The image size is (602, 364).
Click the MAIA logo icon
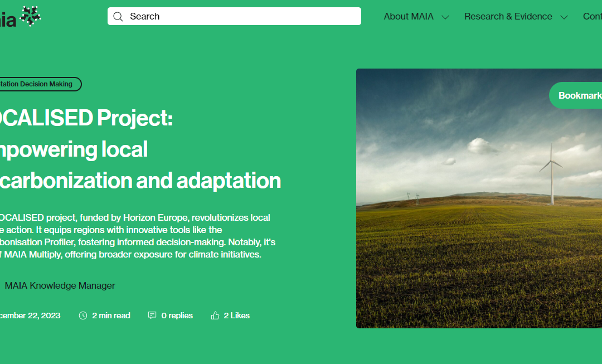pos(21,17)
